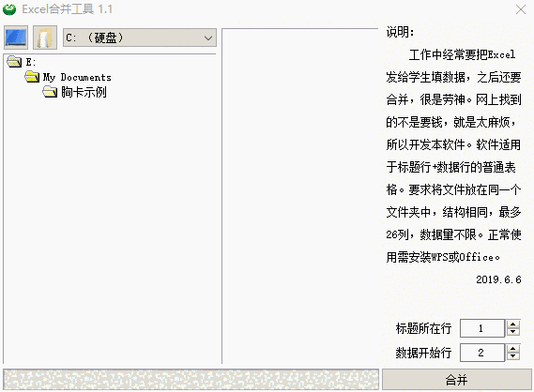Click the My Documents folder icon
Image resolution: width=534 pixels, height=392 pixels.
pyautogui.click(x=32, y=77)
